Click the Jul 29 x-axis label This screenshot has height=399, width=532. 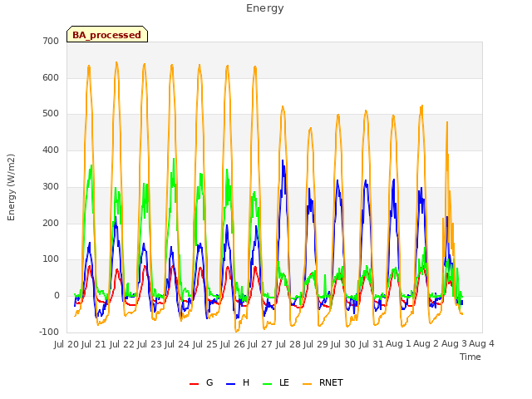(x=315, y=344)
